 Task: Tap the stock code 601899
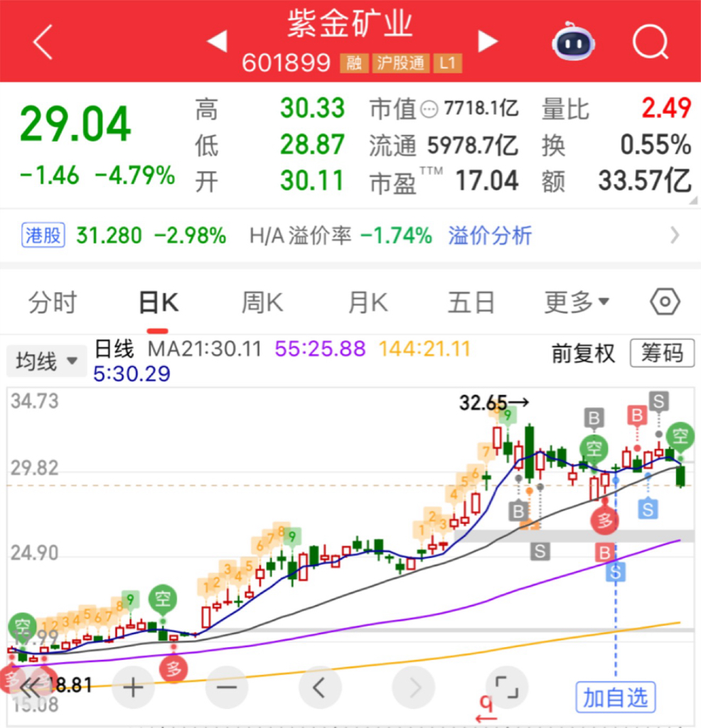[x=286, y=63]
